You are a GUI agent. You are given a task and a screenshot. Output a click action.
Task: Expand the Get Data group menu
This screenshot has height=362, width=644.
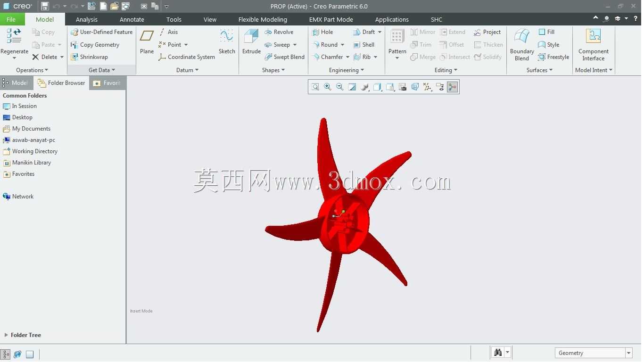point(102,70)
